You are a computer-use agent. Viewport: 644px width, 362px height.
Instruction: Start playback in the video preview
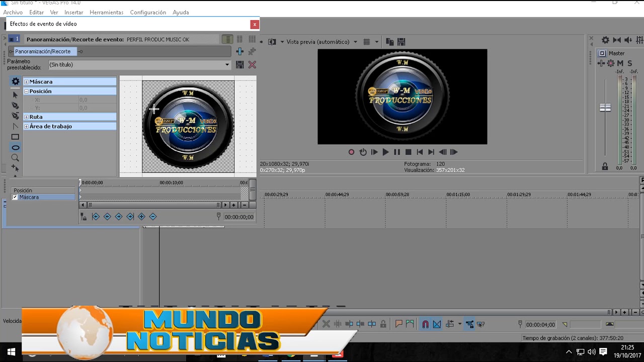click(x=385, y=152)
